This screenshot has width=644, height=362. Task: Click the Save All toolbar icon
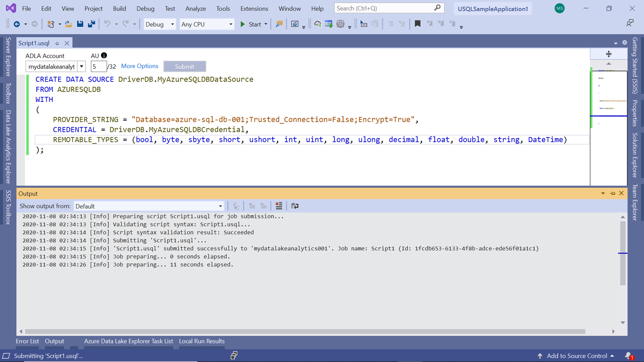coord(91,24)
